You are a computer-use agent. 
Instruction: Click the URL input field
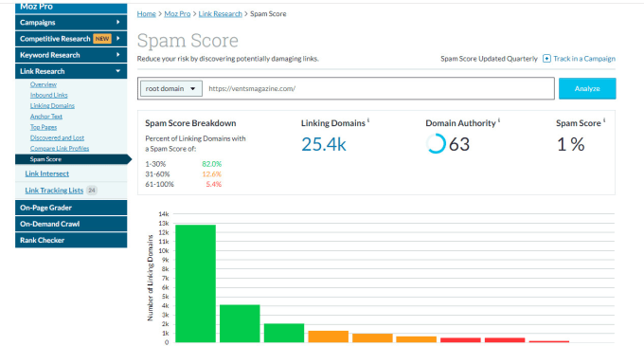coord(378,88)
